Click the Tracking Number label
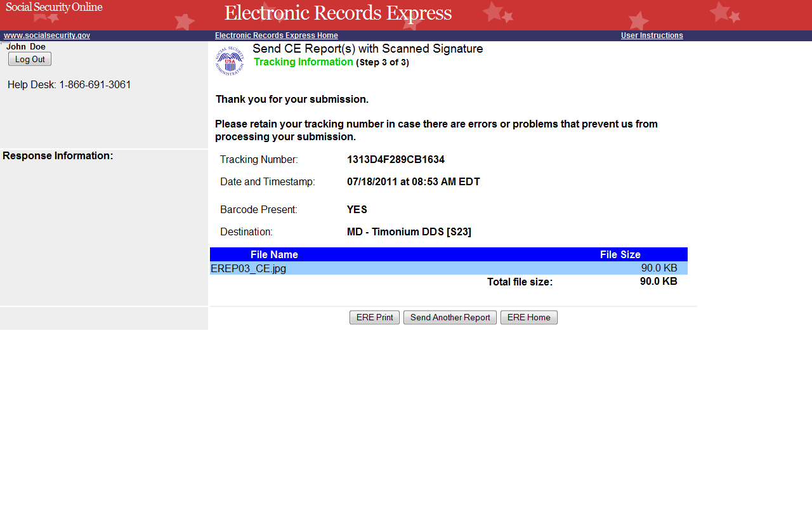Screen dimensions: 812x522 click(x=259, y=160)
